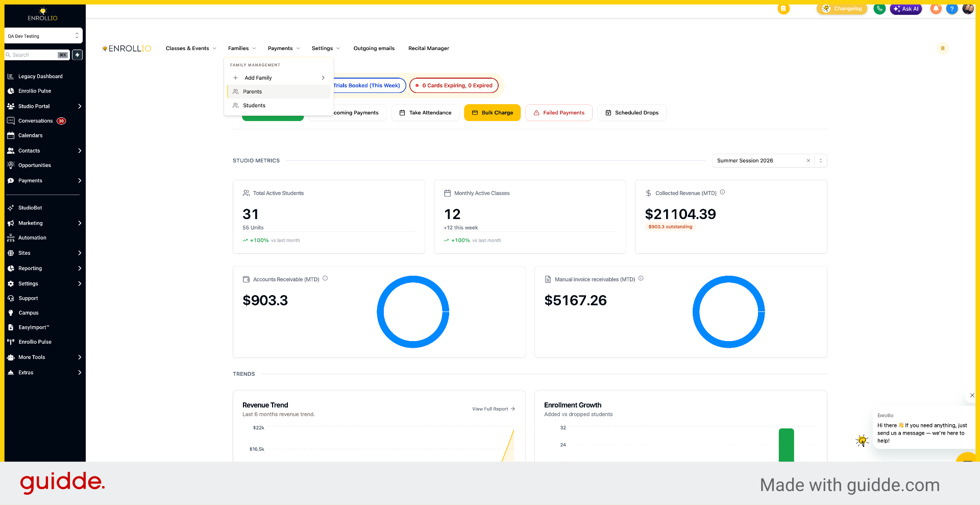Open the Calendars sidebar item
980x505 pixels.
point(30,136)
